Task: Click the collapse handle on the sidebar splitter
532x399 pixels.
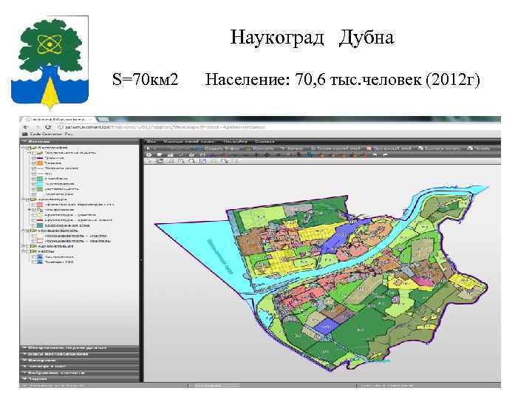Action: click(x=141, y=260)
